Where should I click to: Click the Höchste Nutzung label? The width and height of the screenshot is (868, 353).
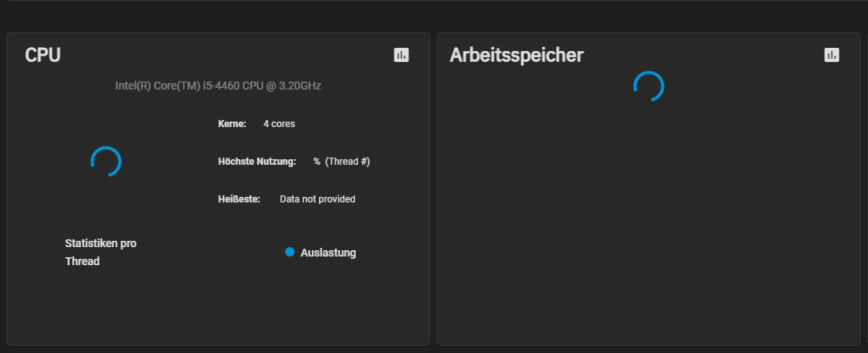pyautogui.click(x=258, y=162)
